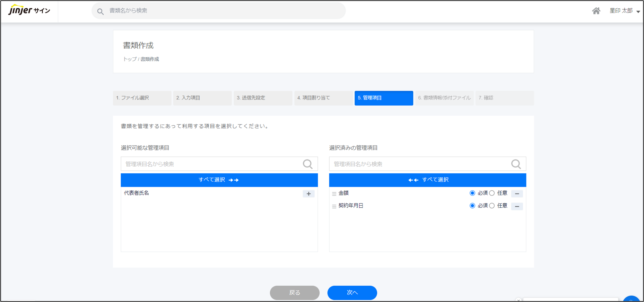Set 契約年月日 to 任意
This screenshot has height=302, width=644.
(492, 206)
